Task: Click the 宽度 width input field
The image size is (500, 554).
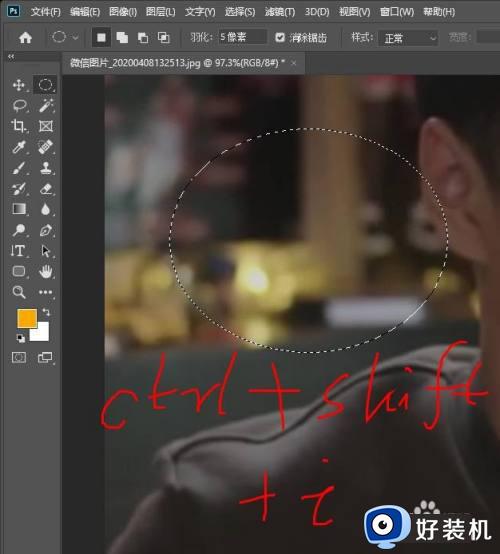Action: click(488, 37)
